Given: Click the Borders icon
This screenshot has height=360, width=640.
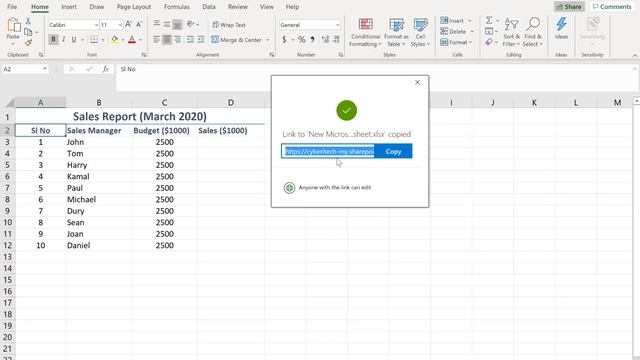Looking at the screenshot, I should click(x=94, y=40).
